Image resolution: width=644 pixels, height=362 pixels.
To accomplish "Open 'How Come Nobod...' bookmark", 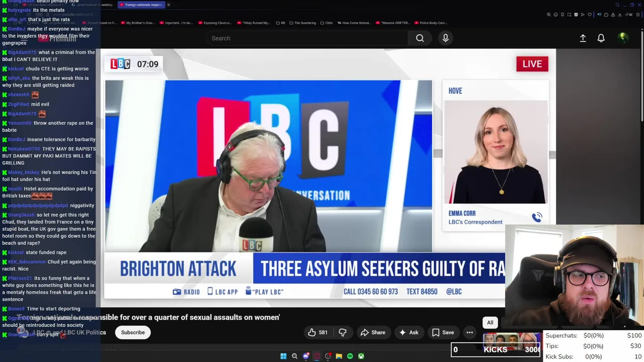I will 354,23.
